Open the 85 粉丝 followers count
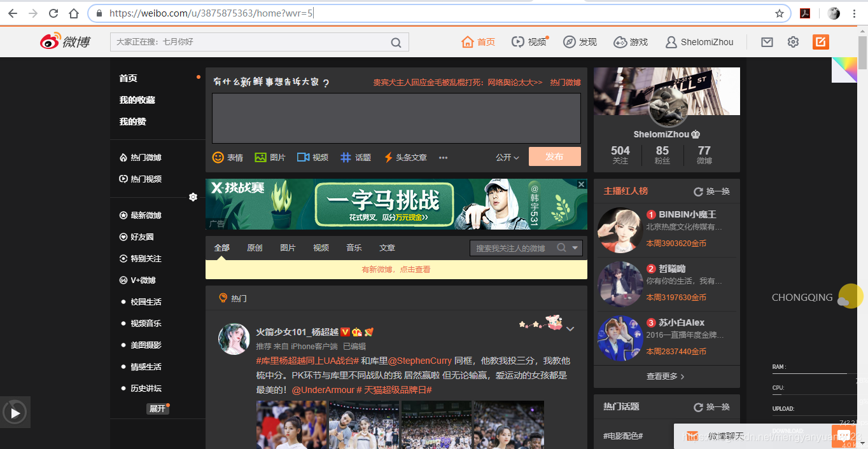 point(662,155)
